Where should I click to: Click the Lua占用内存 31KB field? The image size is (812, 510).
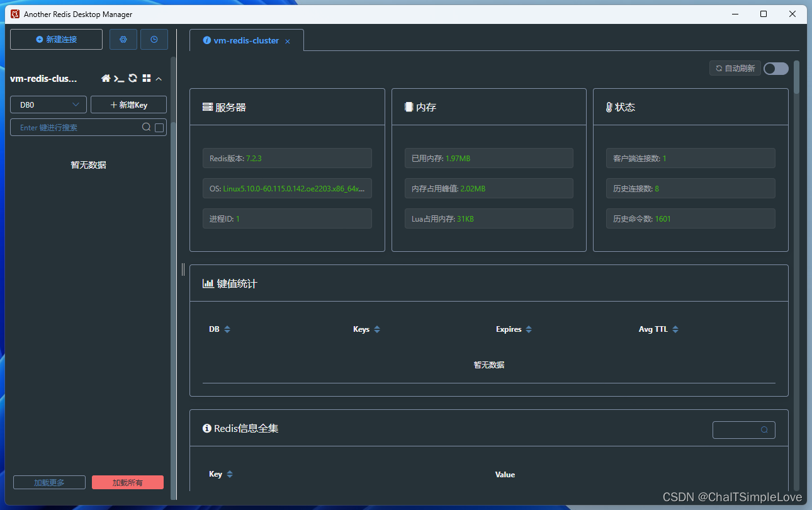(489, 218)
